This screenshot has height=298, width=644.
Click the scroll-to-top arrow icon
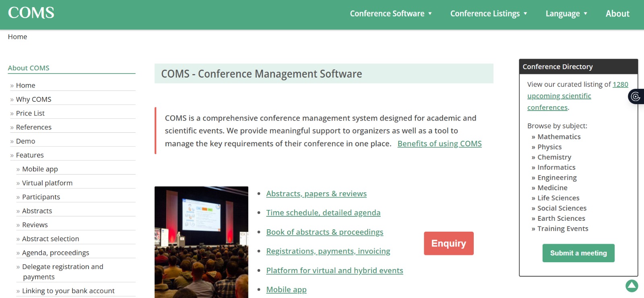click(632, 286)
